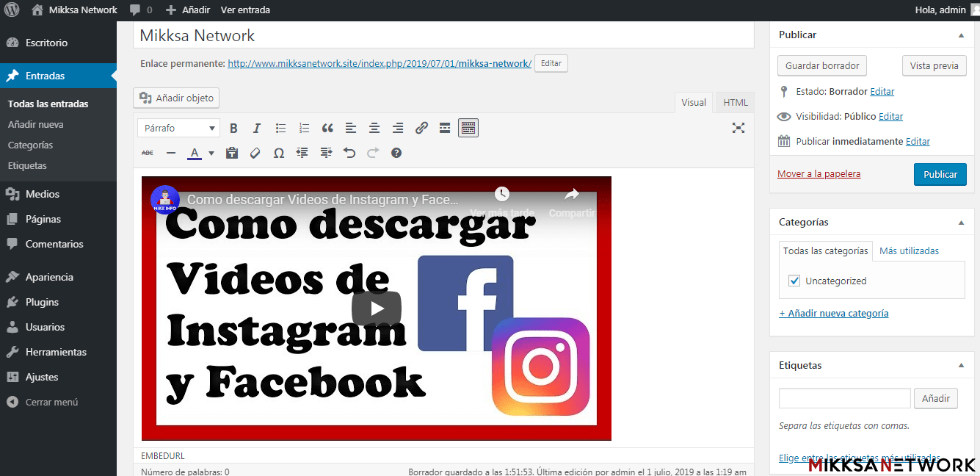Click the Etiquetas tag input field
This screenshot has height=476, width=980.
pyautogui.click(x=844, y=398)
